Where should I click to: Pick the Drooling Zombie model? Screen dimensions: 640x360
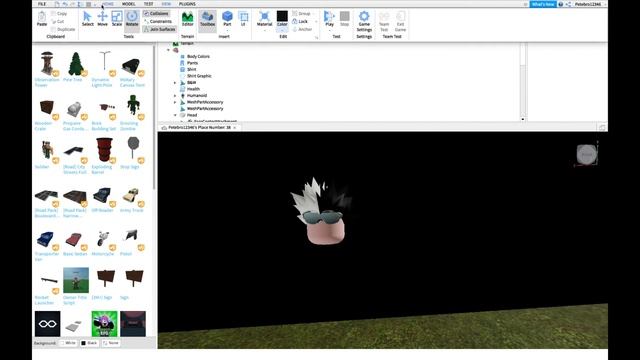coord(133,113)
